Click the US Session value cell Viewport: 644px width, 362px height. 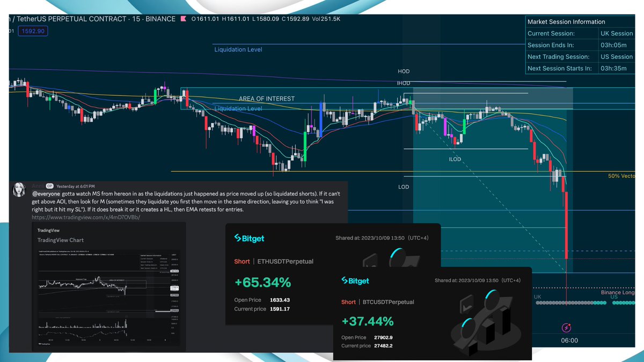tap(617, 56)
